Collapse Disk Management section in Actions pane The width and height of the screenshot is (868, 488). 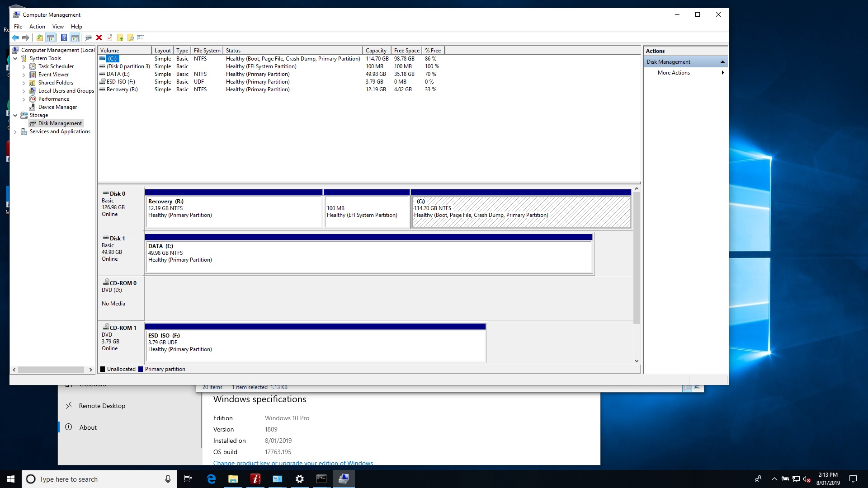coord(722,62)
